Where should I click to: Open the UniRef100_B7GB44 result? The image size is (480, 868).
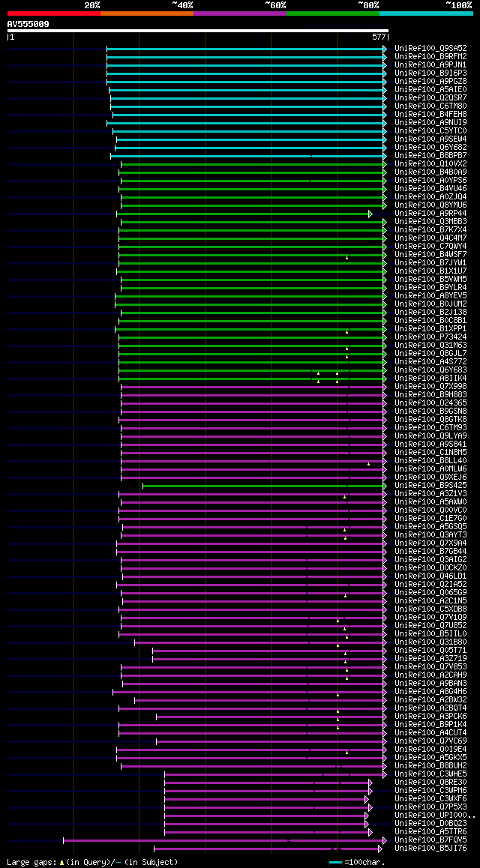tap(430, 552)
